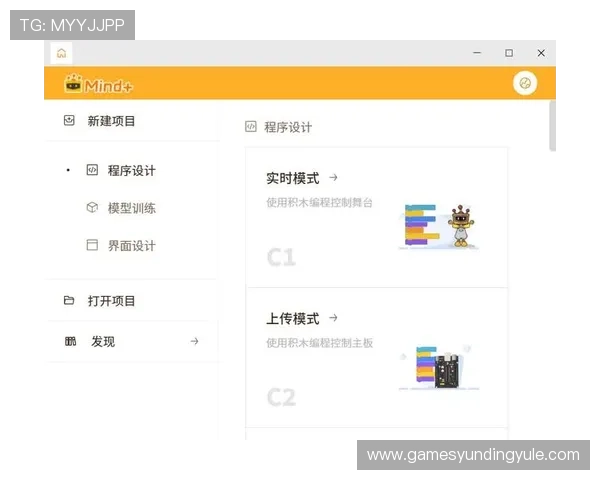600x480 pixels.
Task: Click the 上传模式 board illustration
Action: [439, 367]
